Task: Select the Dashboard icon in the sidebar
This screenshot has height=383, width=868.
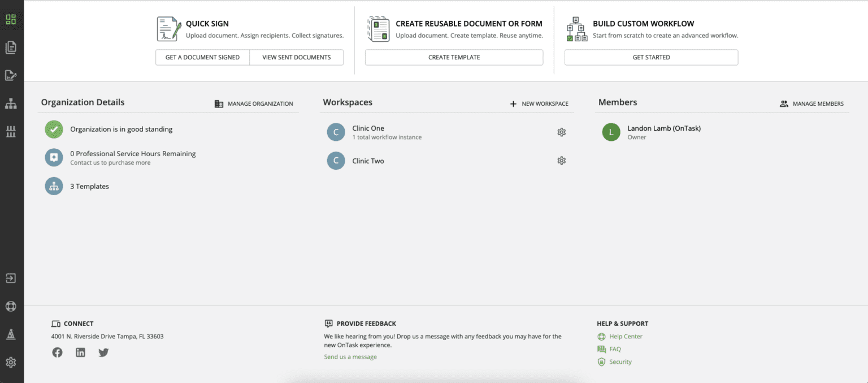Action: (11, 19)
